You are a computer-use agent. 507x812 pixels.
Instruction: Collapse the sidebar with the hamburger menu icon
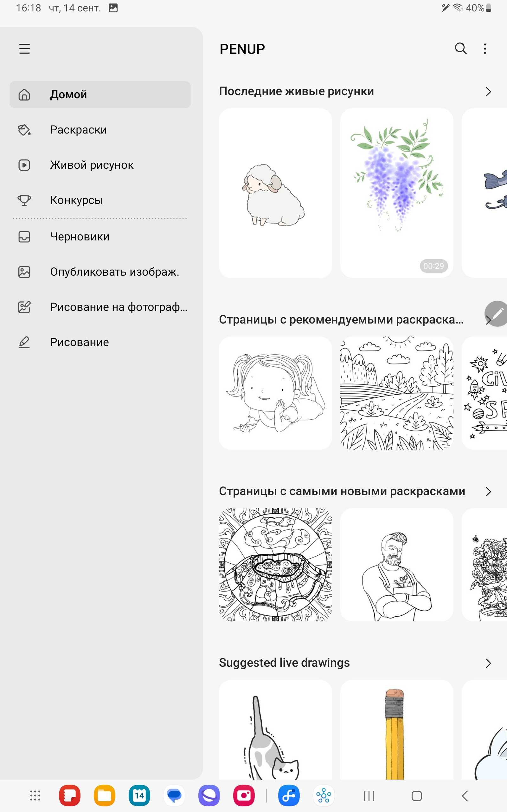24,49
